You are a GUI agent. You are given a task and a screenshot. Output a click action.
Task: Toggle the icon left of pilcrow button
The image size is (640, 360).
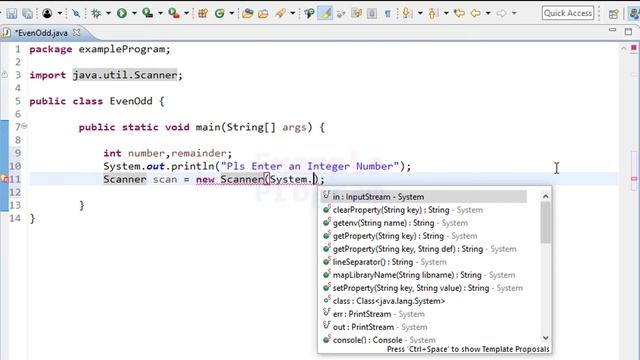click(x=372, y=13)
